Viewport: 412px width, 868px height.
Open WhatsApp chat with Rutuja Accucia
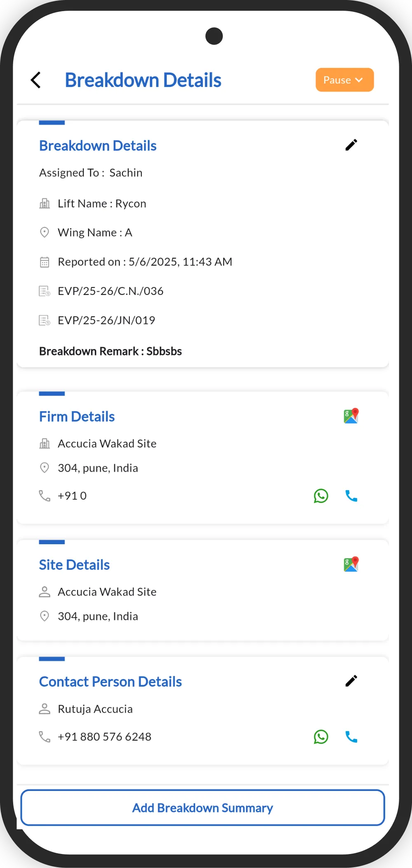[x=321, y=737]
